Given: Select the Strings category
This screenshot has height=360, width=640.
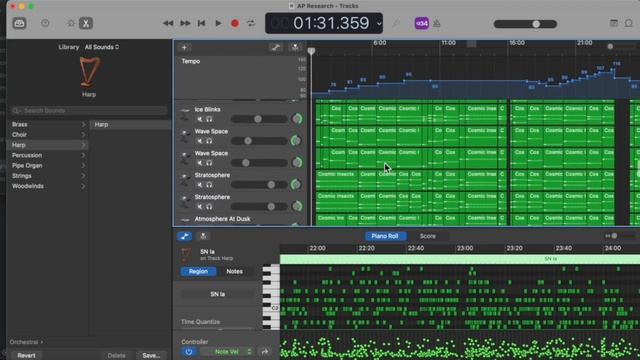Looking at the screenshot, I should tap(22, 176).
